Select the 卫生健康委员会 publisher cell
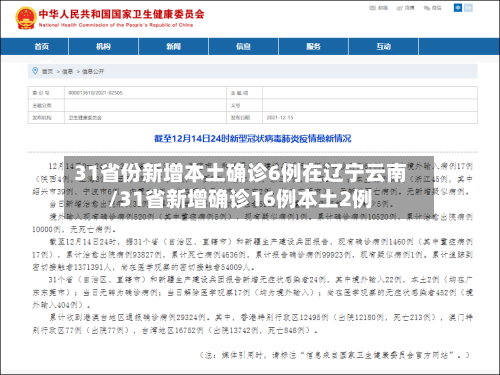Image resolution: width=500 pixels, height=375 pixels. click(85, 118)
